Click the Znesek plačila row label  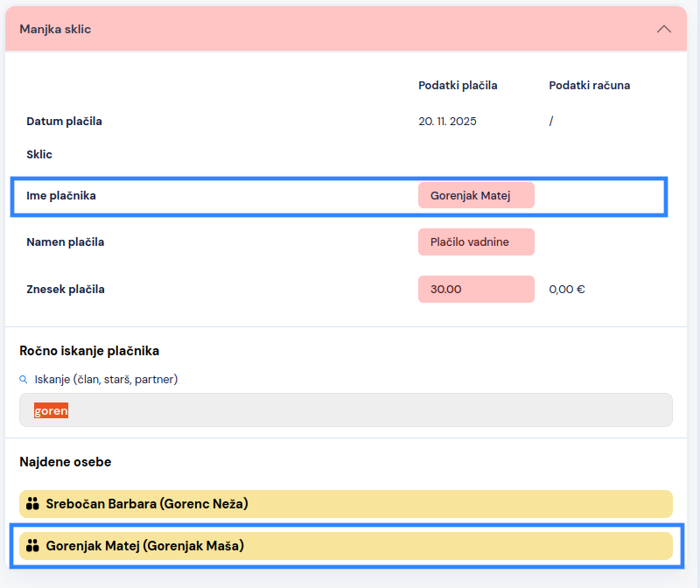click(x=66, y=289)
